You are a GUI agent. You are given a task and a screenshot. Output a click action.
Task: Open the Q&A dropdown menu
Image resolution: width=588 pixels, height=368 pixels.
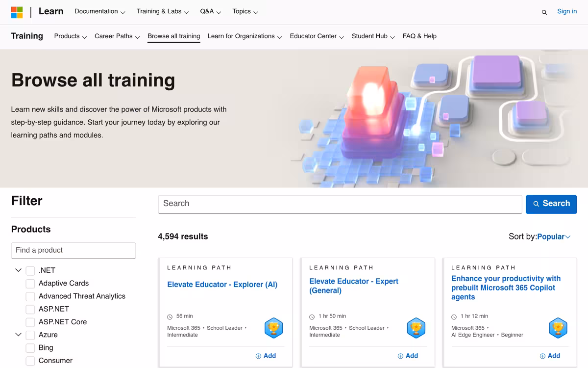pos(211,11)
